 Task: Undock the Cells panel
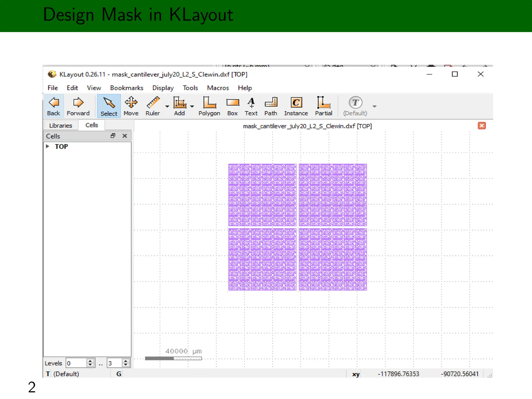click(113, 136)
